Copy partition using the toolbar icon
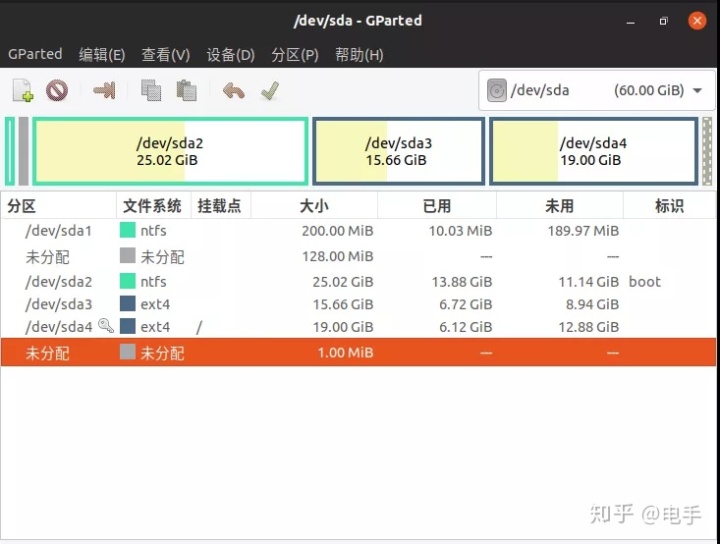720x544 pixels. (x=151, y=90)
